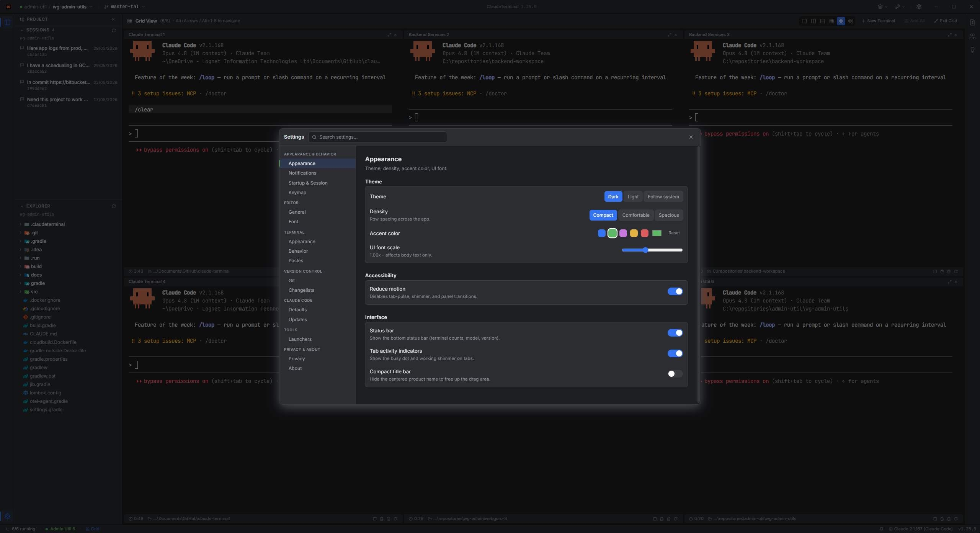Open the wrench tools dropdown in title bar

tap(900, 7)
